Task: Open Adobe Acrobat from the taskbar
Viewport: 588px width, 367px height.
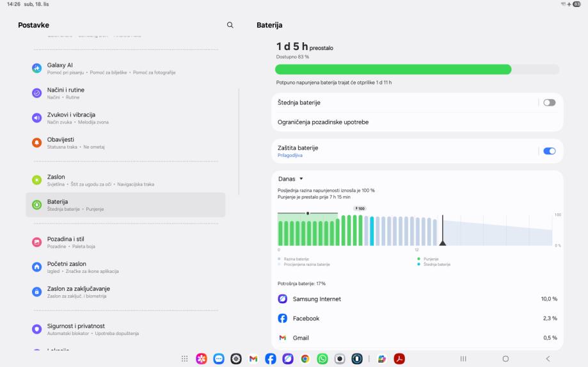Action: pos(399,359)
